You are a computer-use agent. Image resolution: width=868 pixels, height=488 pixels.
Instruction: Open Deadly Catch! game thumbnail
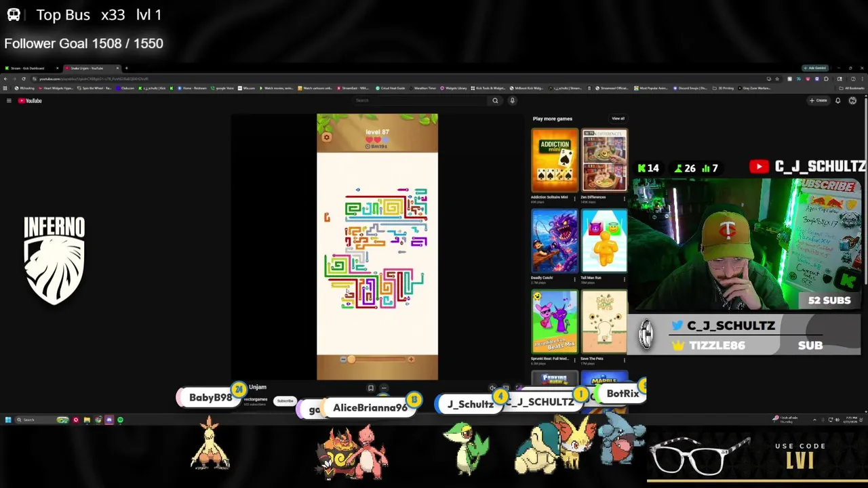(555, 241)
